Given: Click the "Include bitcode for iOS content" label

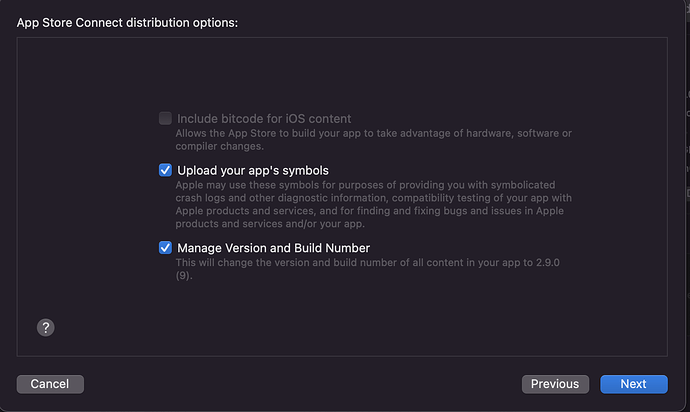Looking at the screenshot, I should [x=264, y=118].
